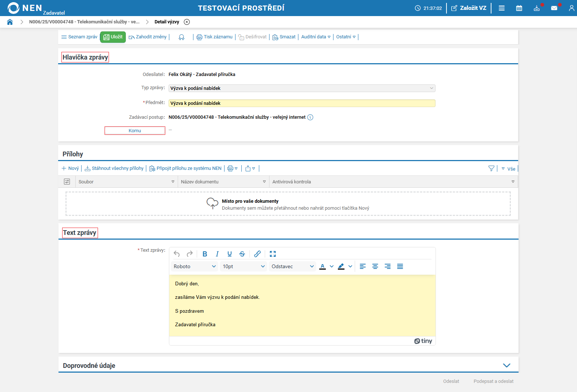Insert a link using the editor link icon
This screenshot has height=392, width=577.
click(x=257, y=254)
